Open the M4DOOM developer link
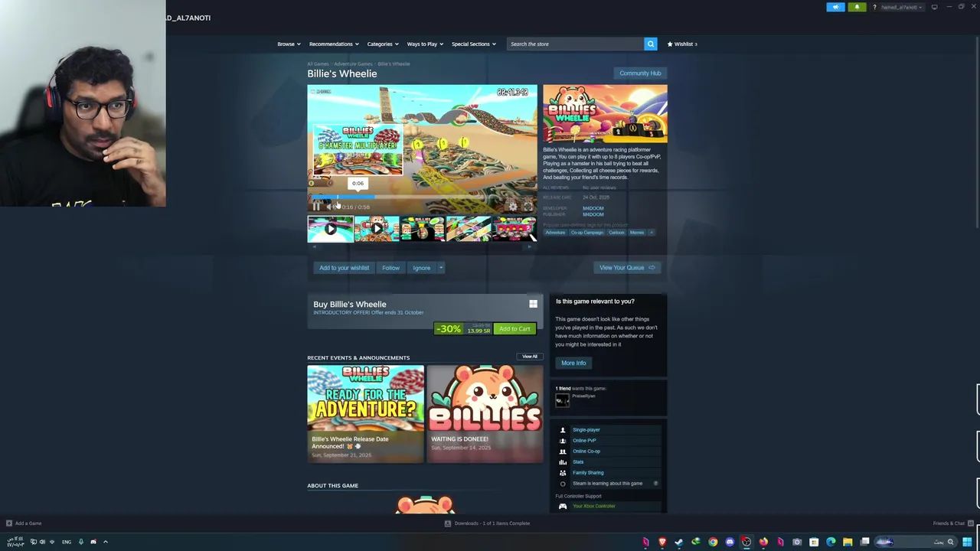 click(593, 208)
